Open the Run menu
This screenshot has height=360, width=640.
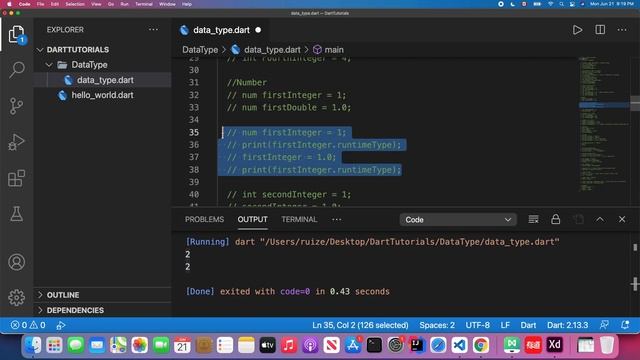pyautogui.click(x=124, y=4)
